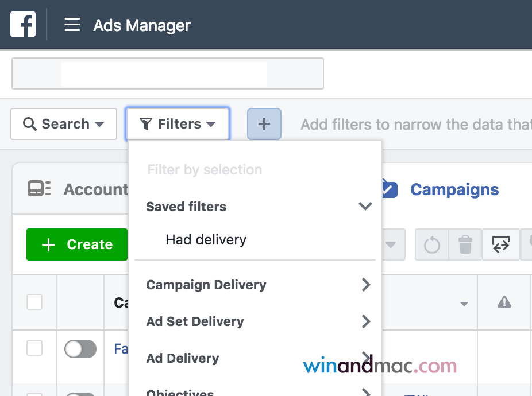Click the trash delete icon
The height and width of the screenshot is (396, 532).
point(465,246)
